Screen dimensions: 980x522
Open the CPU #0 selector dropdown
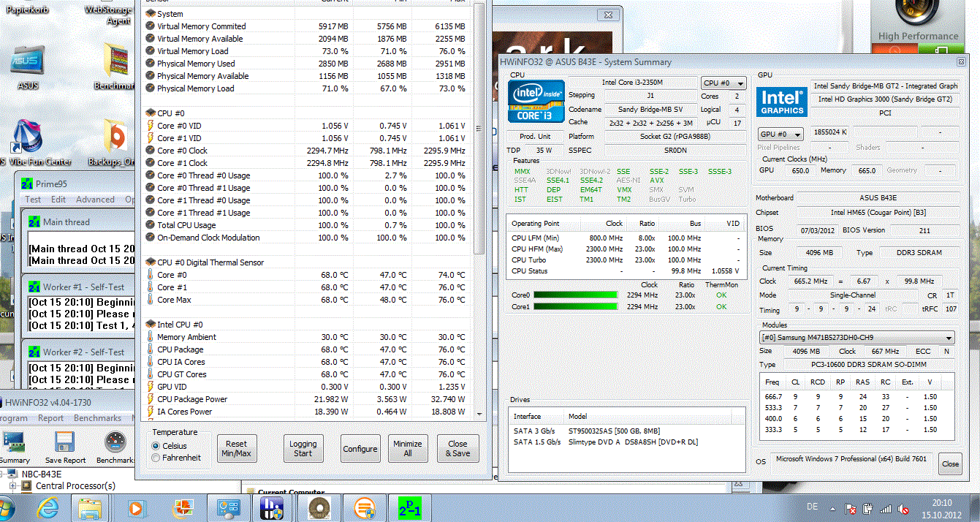click(723, 83)
